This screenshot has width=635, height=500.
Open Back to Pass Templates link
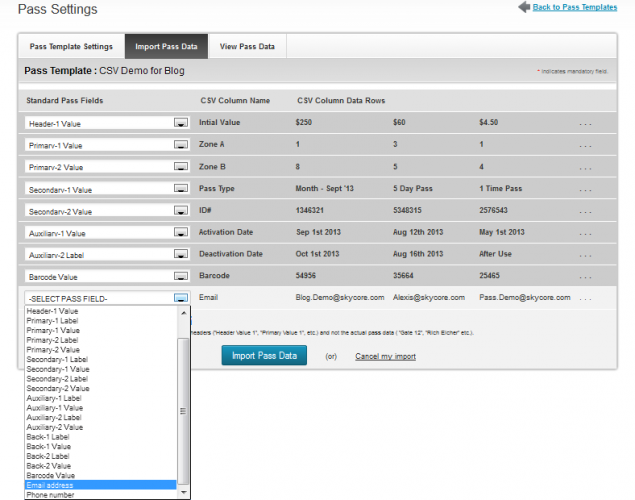coord(575,7)
